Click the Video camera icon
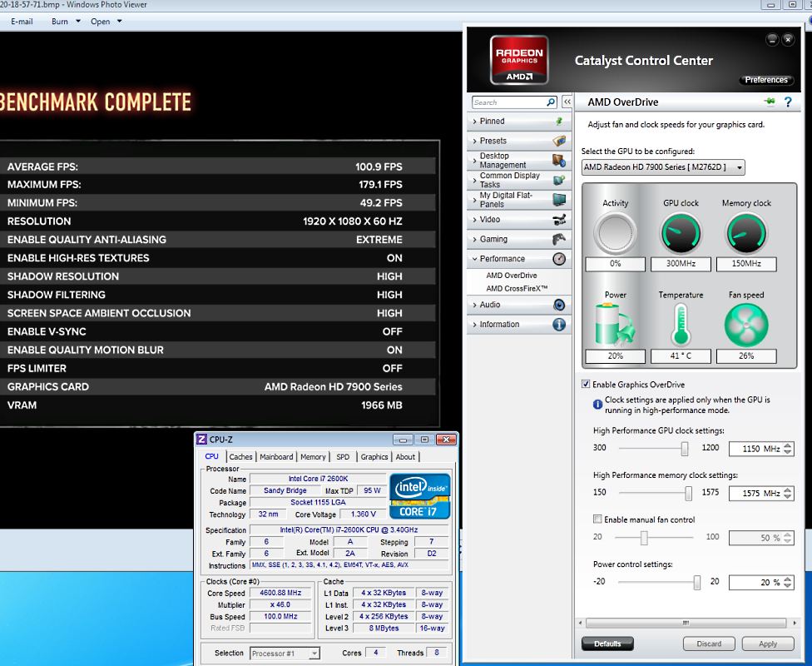Screen dimensions: 812x666 559,219
